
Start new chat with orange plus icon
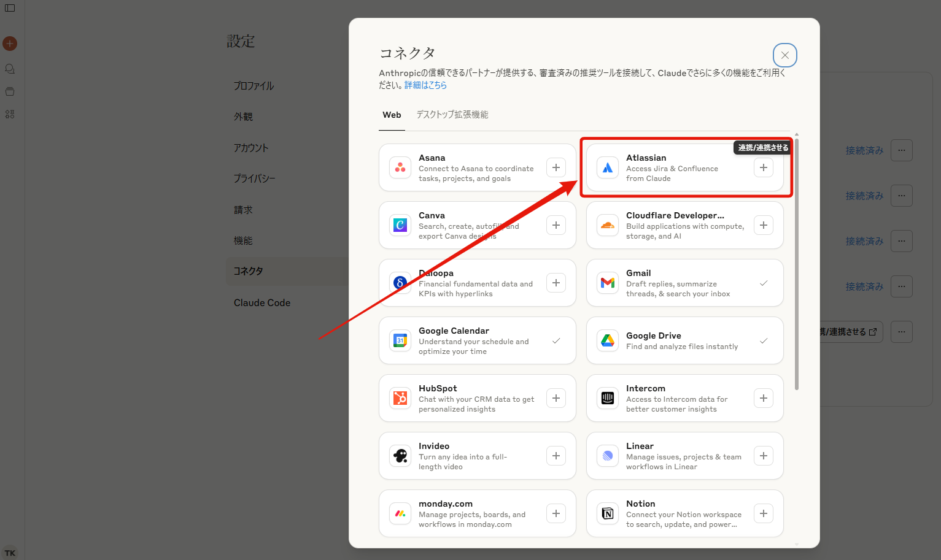click(10, 44)
